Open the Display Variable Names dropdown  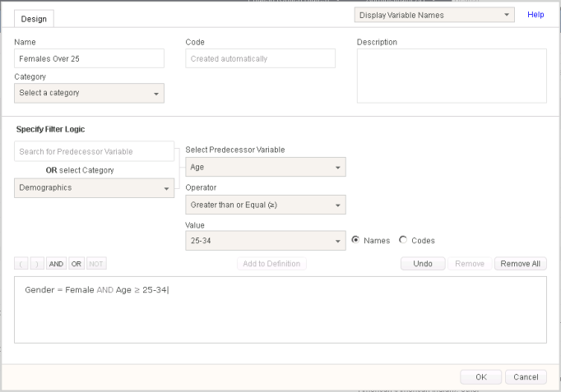[x=434, y=15]
